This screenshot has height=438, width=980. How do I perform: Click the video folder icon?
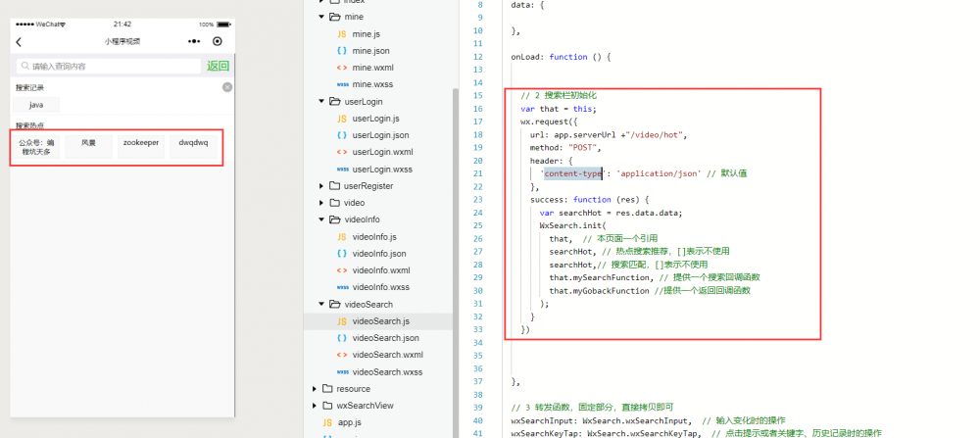coord(334,203)
